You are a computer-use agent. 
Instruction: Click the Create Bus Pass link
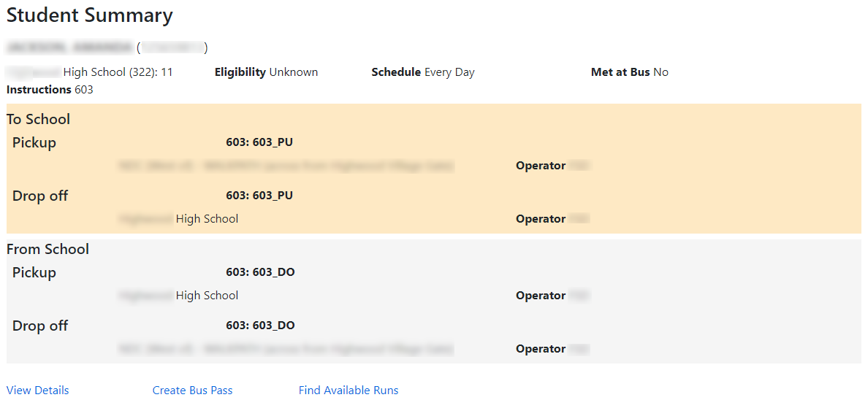point(192,391)
